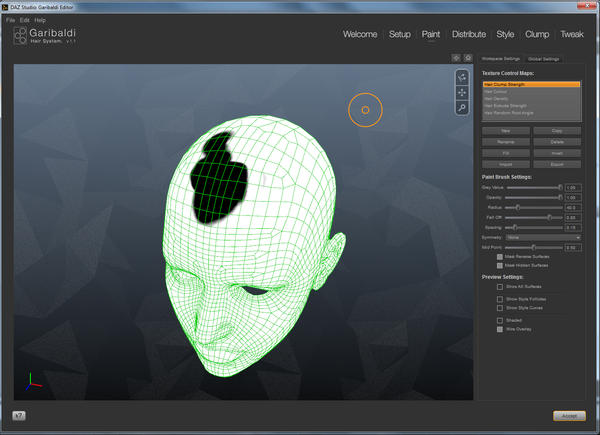
Task: Click the Rename map button
Action: (505, 142)
